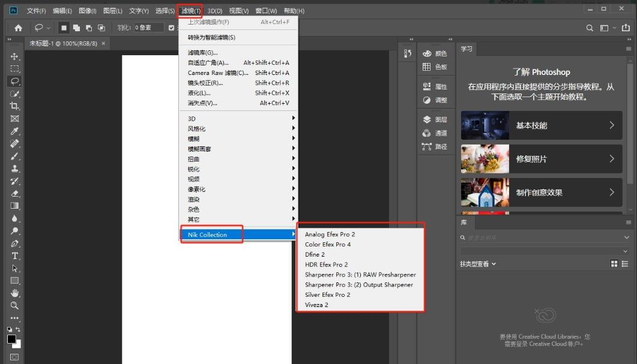637x364 pixels.
Task: Select the Crop tool
Action: (x=14, y=106)
